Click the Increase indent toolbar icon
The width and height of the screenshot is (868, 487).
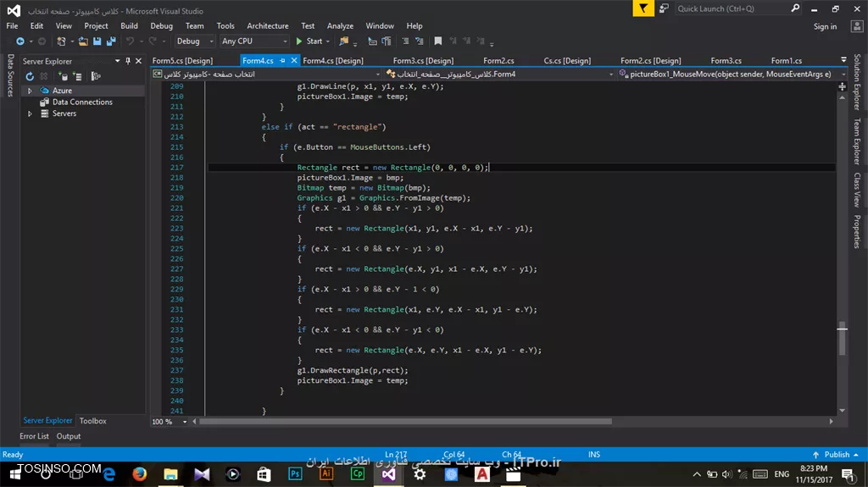coord(419,41)
